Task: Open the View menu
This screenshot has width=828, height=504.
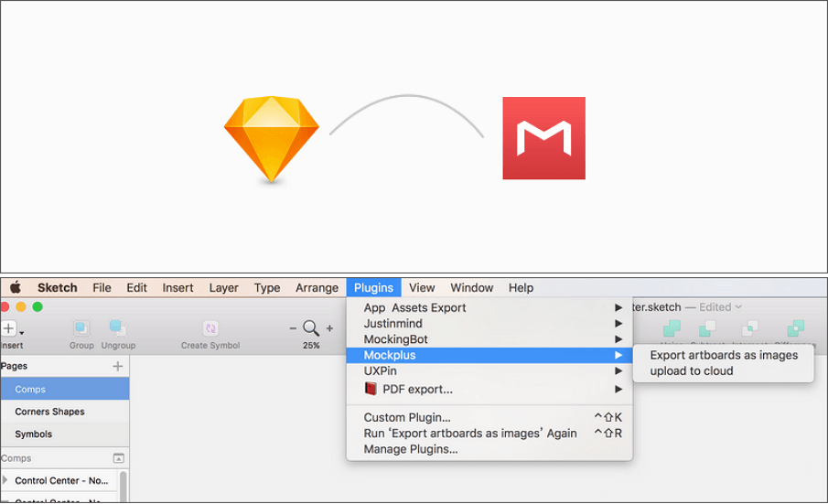Action: [422, 287]
